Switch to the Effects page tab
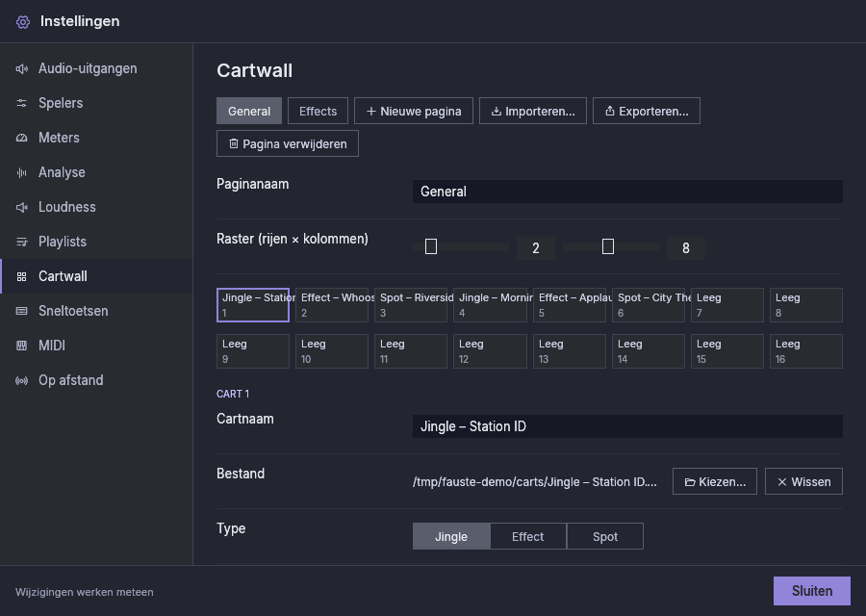Screen dimensions: 866x616 click(x=318, y=111)
